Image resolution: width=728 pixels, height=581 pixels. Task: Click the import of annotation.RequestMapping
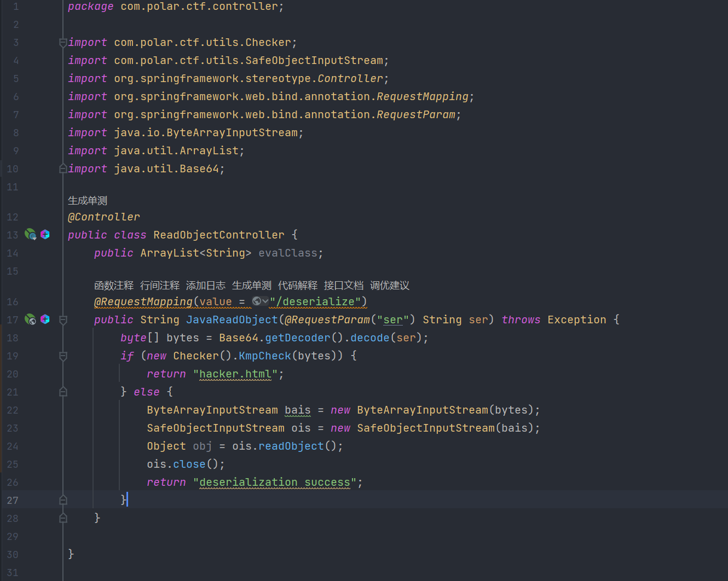point(271,96)
